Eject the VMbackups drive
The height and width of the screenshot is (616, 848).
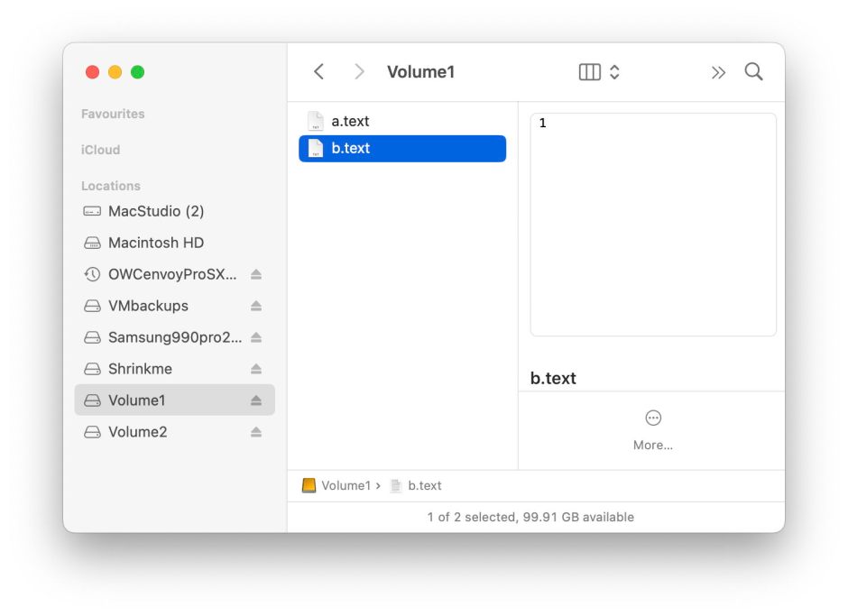tap(256, 306)
